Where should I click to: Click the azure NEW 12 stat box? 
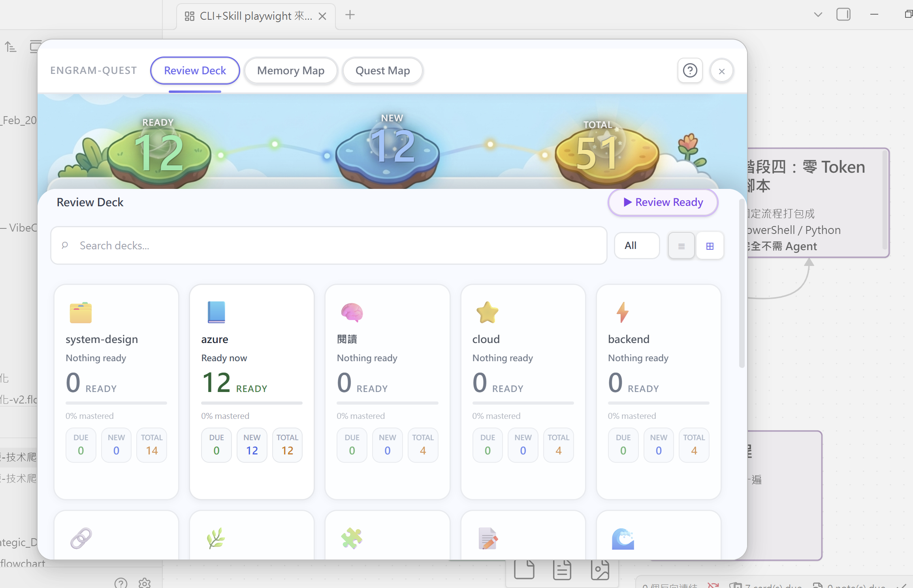tap(252, 445)
